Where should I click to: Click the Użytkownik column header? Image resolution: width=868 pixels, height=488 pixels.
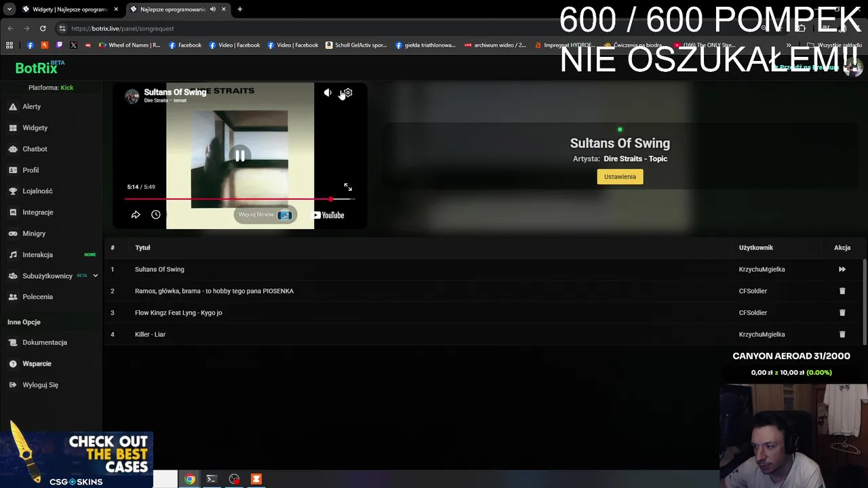tap(756, 247)
